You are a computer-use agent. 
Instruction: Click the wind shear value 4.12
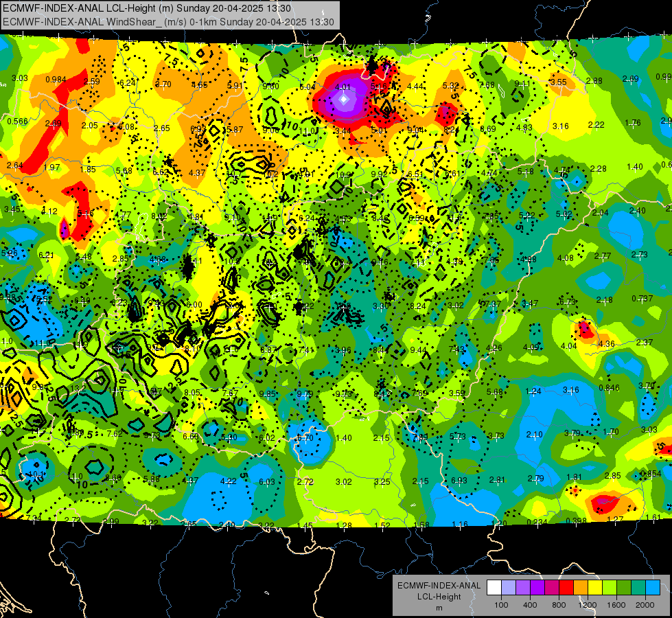(x=49, y=211)
